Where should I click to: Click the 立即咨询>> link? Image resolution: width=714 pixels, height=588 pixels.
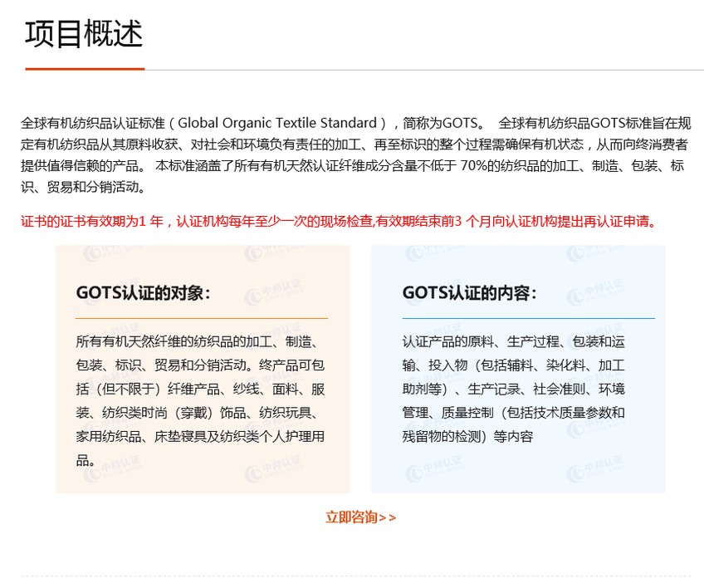360,517
